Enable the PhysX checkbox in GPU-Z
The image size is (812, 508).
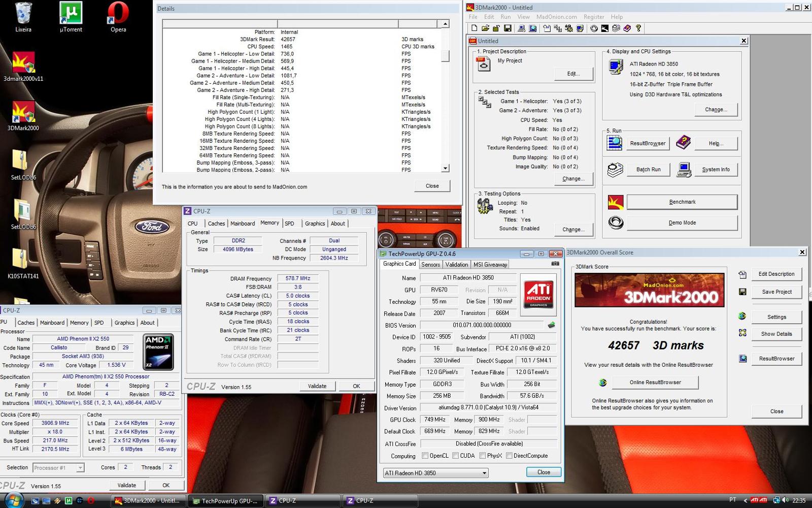[x=482, y=456]
